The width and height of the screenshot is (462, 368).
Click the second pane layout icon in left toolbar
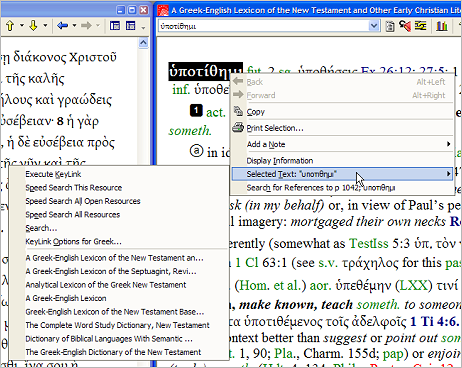pos(130,26)
